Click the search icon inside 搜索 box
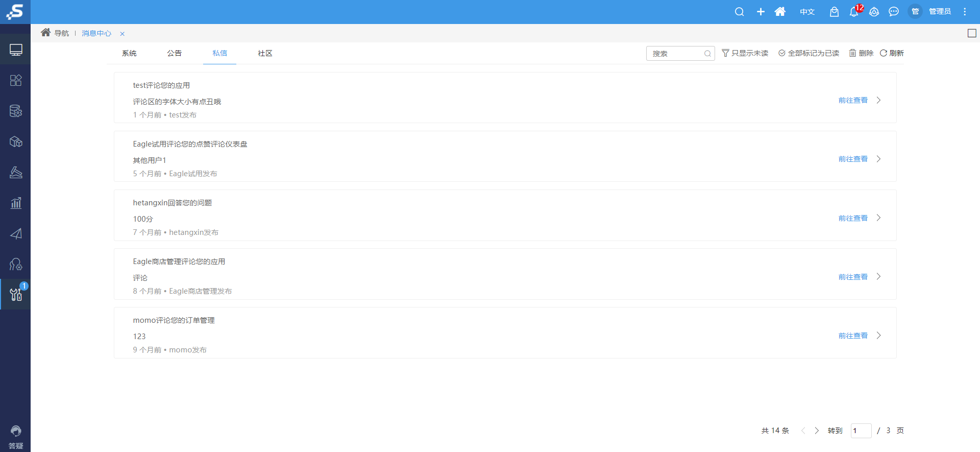Viewport: 980px width, 452px height. coord(707,54)
